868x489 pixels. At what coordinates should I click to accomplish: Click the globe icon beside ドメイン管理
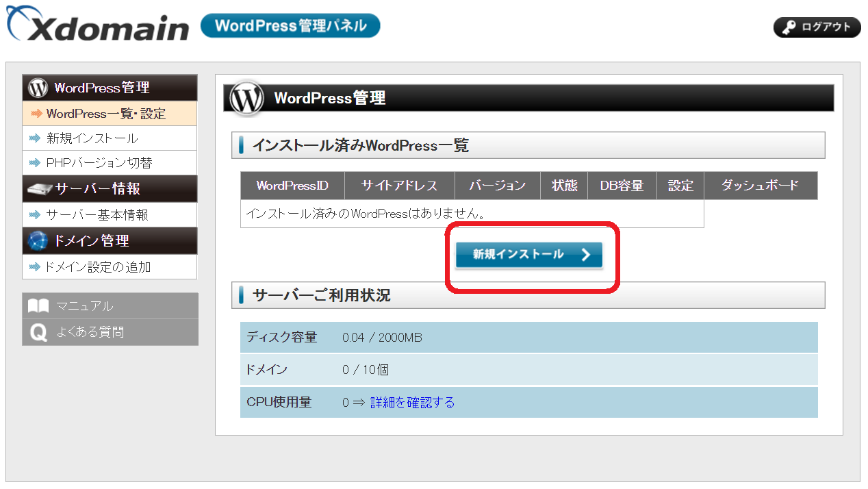pos(37,240)
